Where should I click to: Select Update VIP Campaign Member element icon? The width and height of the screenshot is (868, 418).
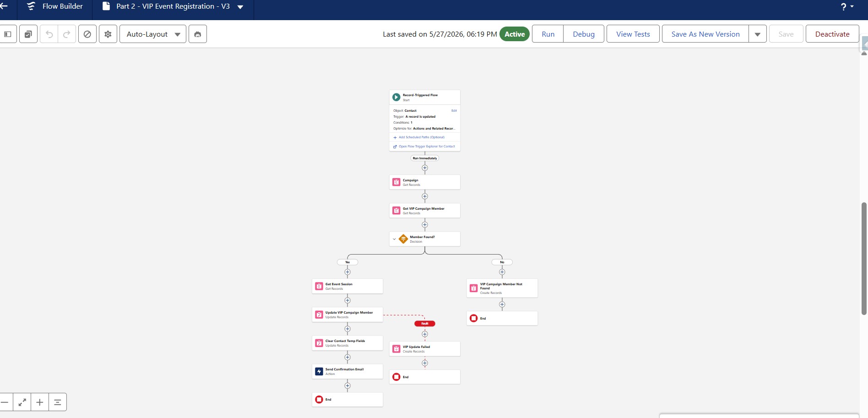click(x=319, y=315)
